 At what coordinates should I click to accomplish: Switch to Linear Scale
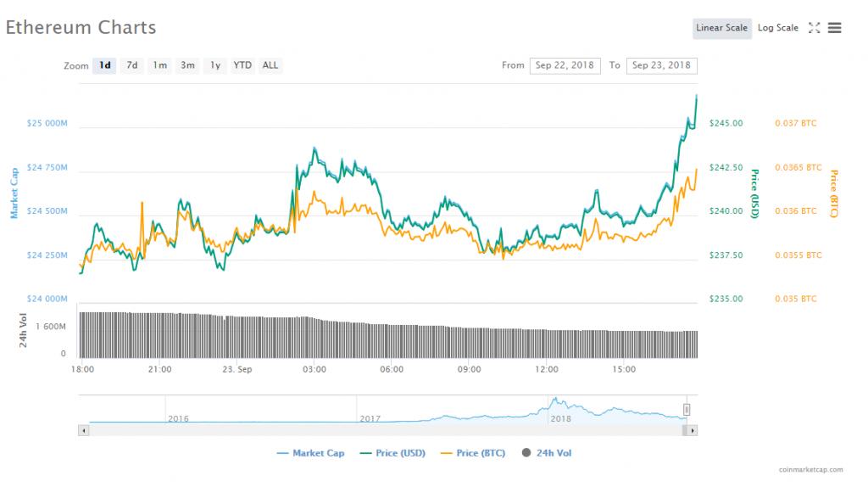point(721,28)
